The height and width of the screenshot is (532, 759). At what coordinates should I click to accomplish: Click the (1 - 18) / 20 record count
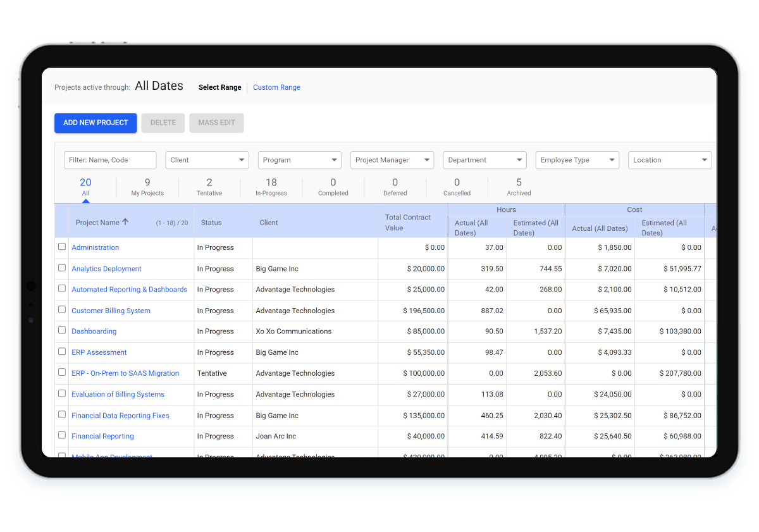[x=172, y=223]
